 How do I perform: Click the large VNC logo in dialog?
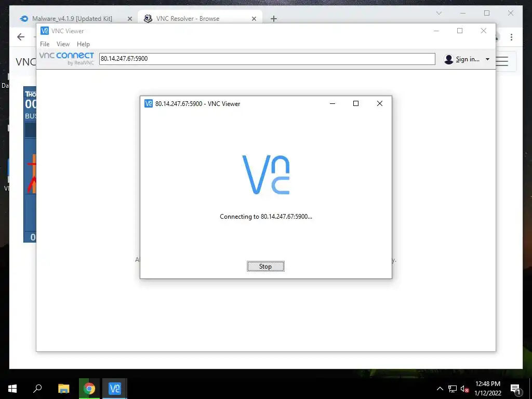point(265,175)
